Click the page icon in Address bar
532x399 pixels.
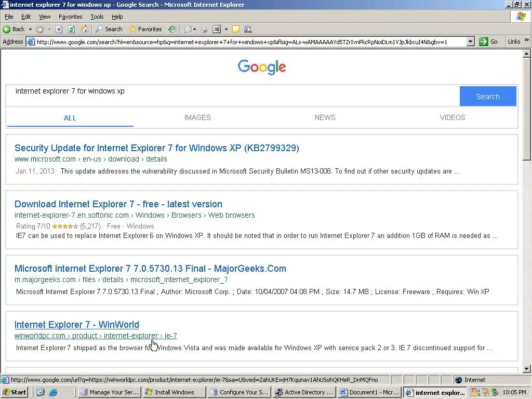coord(31,42)
